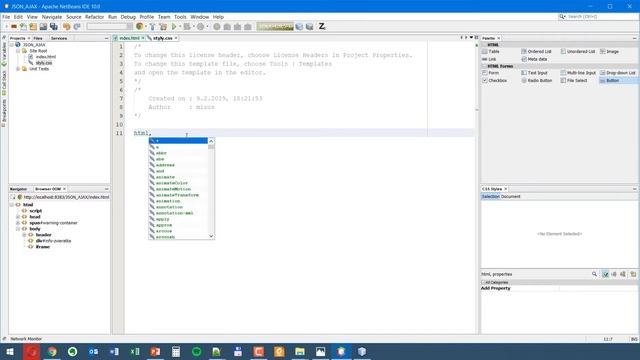Select the Checkbox palette item

pyautogui.click(x=494, y=80)
